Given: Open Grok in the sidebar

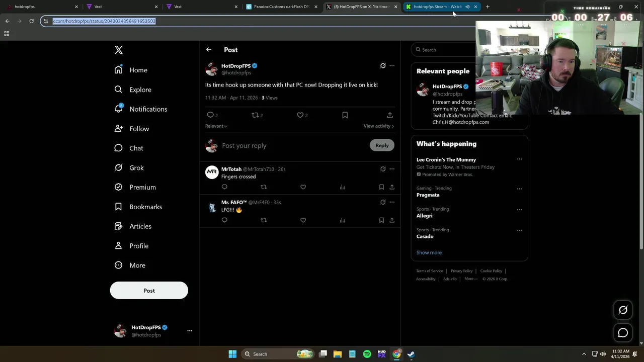Looking at the screenshot, I should click(x=129, y=168).
